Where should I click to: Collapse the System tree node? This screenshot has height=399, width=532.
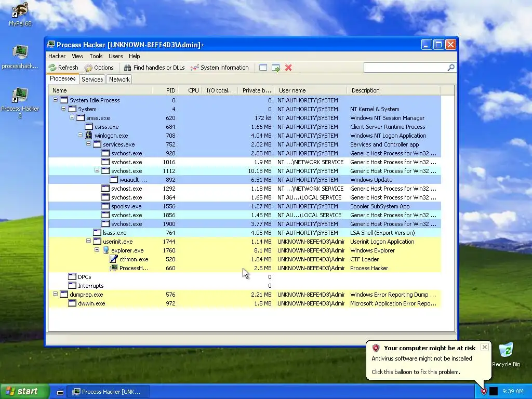63,109
